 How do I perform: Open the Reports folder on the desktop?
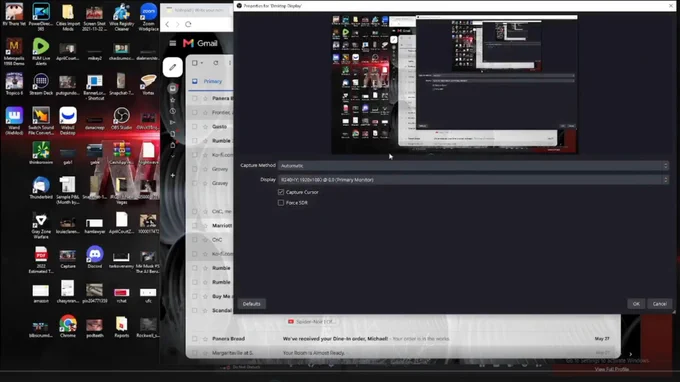[x=121, y=326]
